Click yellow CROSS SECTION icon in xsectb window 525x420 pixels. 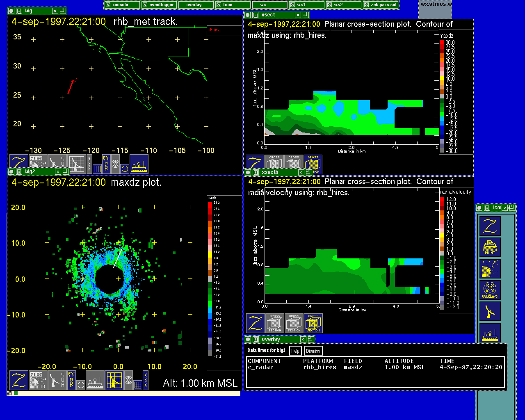pyautogui.click(x=313, y=323)
